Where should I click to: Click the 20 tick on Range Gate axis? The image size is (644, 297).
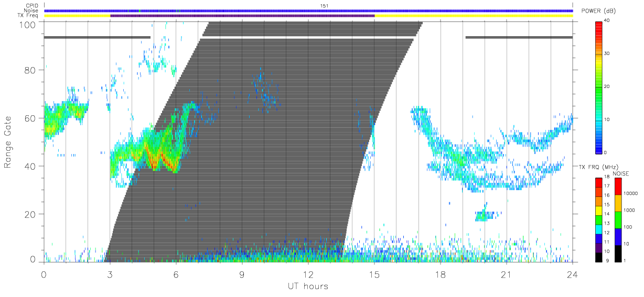point(31,214)
